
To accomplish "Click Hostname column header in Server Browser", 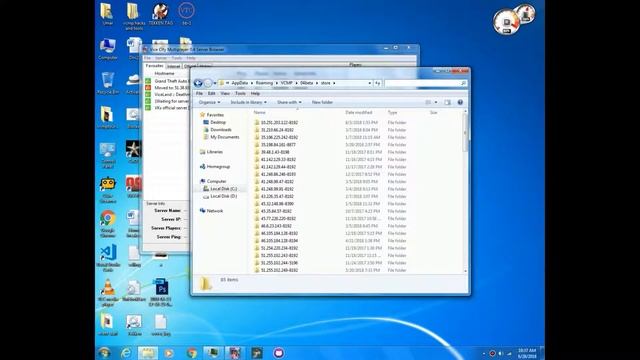I will coord(164,73).
